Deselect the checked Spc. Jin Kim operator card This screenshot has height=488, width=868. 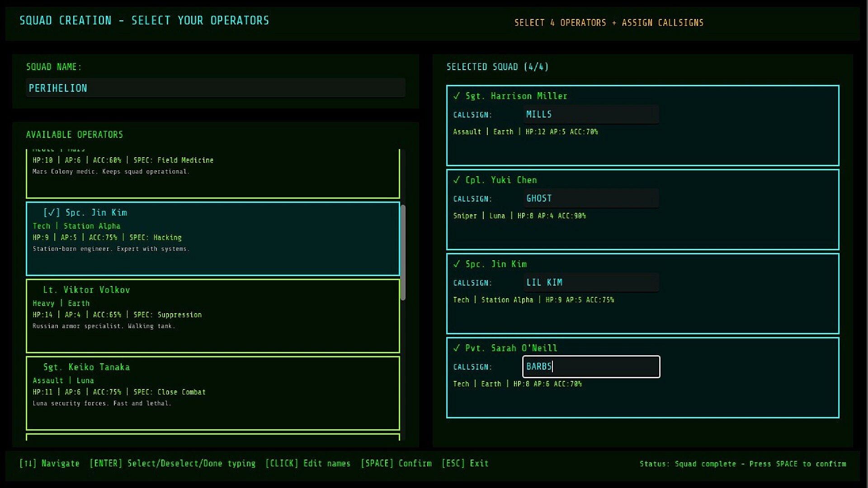[x=212, y=239]
